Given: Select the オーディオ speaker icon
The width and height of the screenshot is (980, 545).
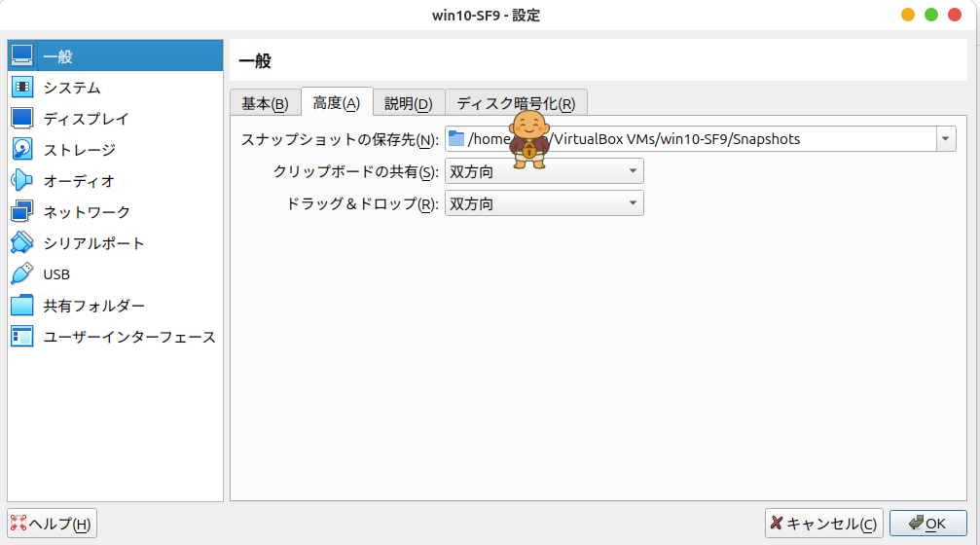Looking at the screenshot, I should coord(22,181).
